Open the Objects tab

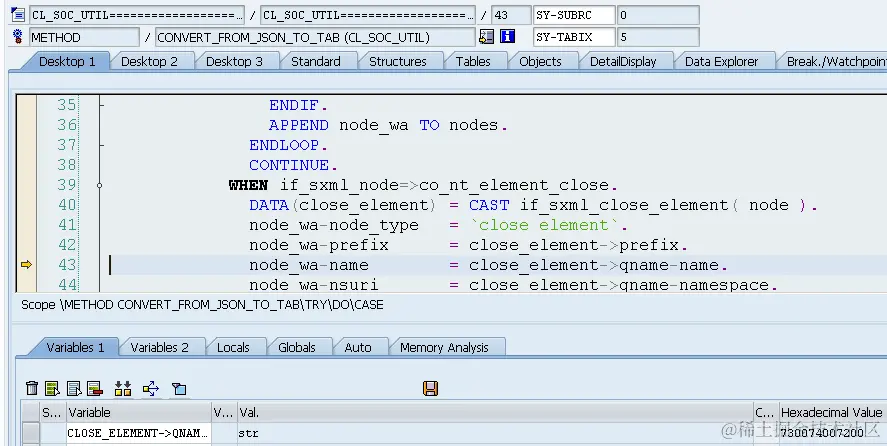pos(540,61)
